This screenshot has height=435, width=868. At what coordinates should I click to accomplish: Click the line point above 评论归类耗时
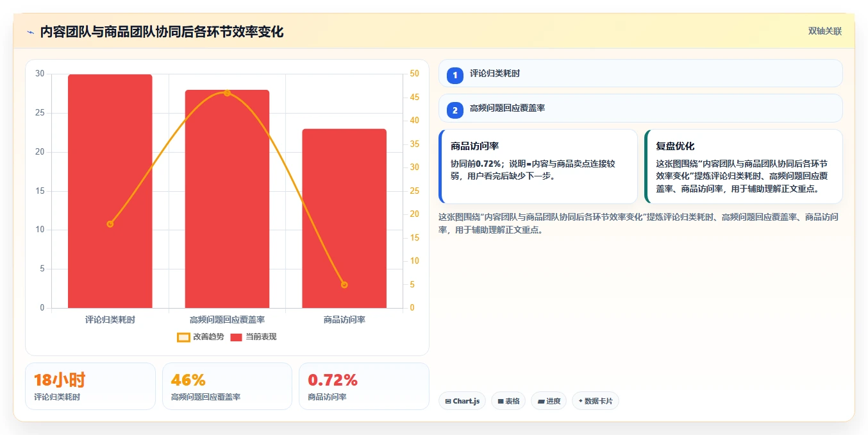coord(110,224)
